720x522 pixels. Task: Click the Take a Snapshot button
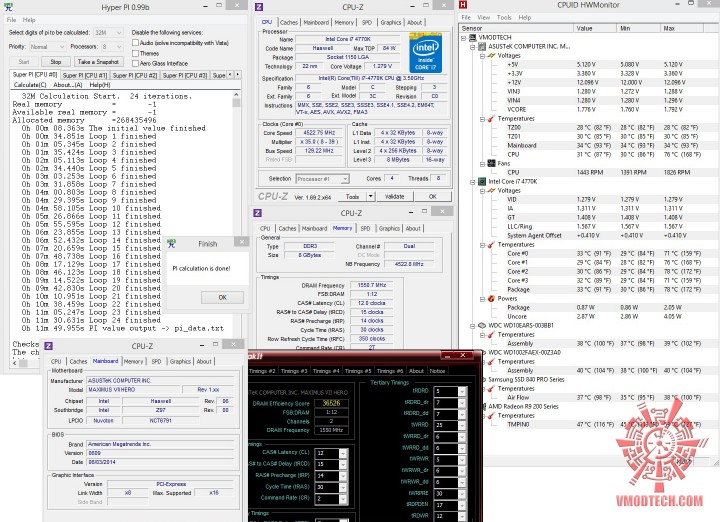[x=98, y=62]
